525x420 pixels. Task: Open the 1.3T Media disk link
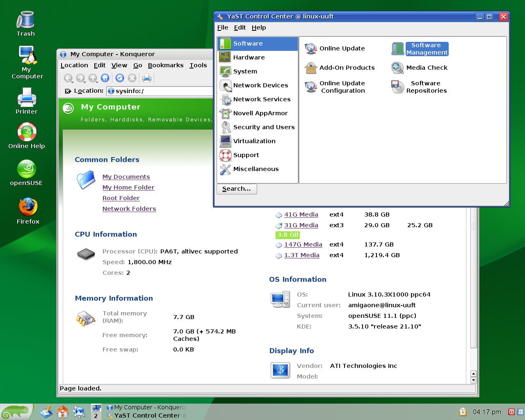pyautogui.click(x=302, y=255)
